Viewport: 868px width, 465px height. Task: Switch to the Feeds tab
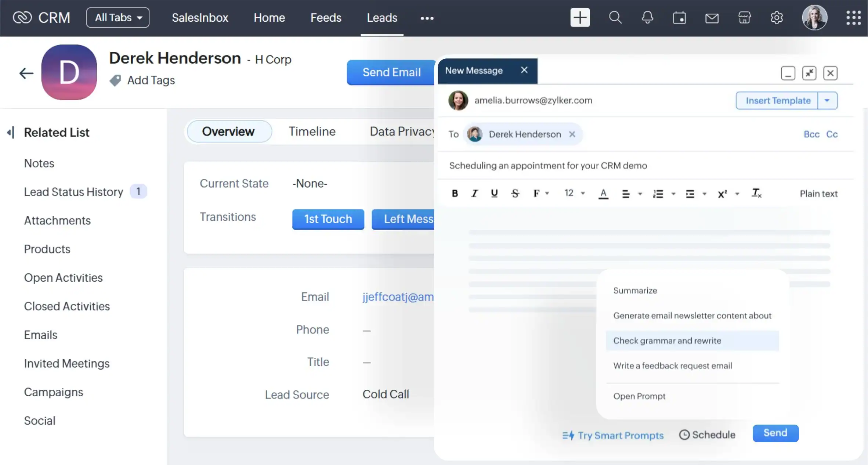click(x=326, y=18)
